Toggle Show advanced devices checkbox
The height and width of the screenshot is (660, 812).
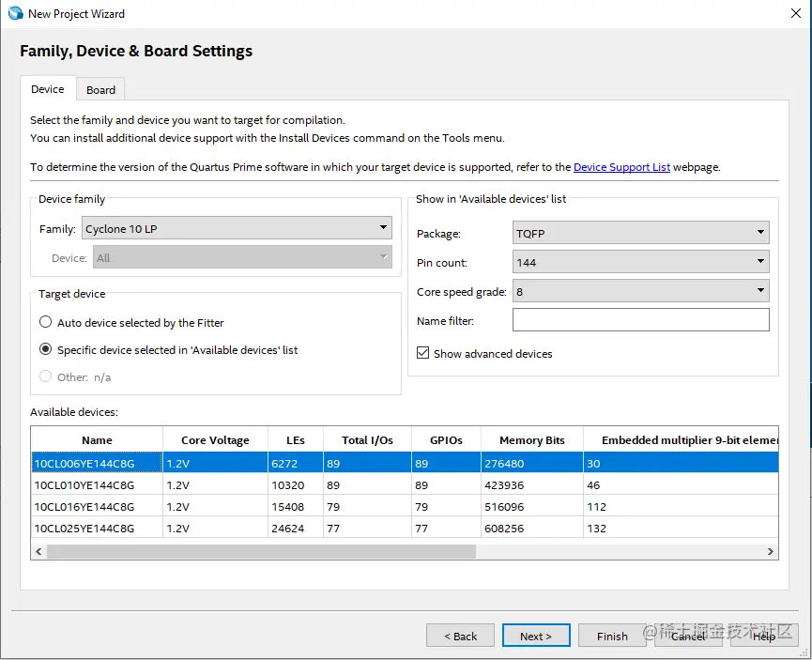[x=423, y=353]
